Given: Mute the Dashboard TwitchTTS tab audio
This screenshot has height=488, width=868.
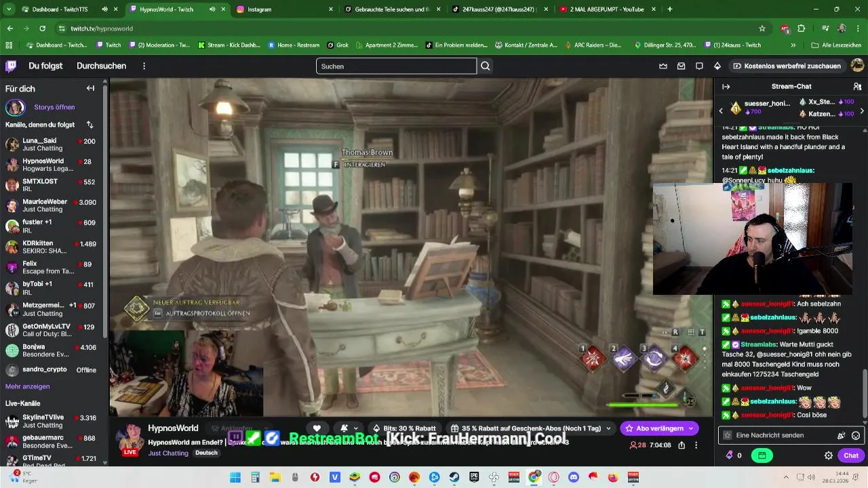Looking at the screenshot, I should point(104,9).
